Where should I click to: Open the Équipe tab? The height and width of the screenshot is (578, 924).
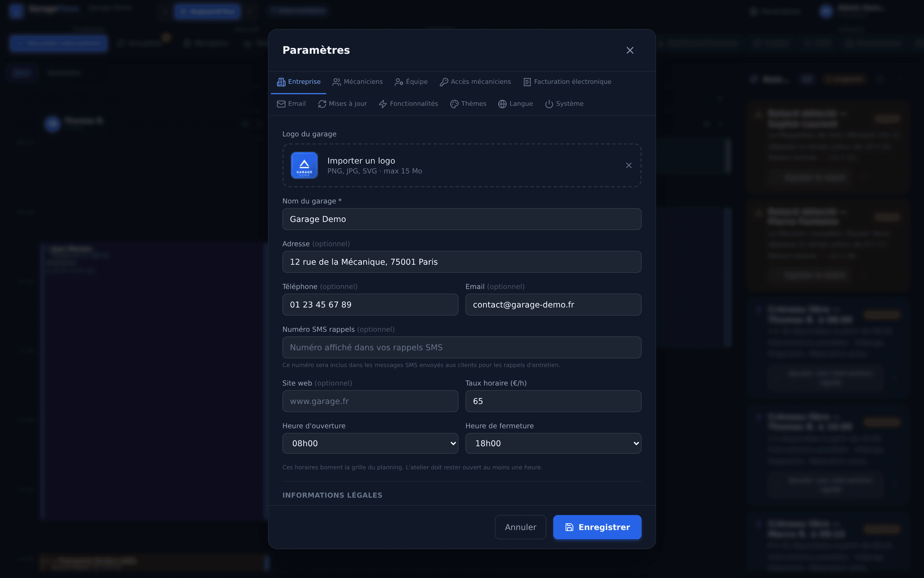click(411, 82)
